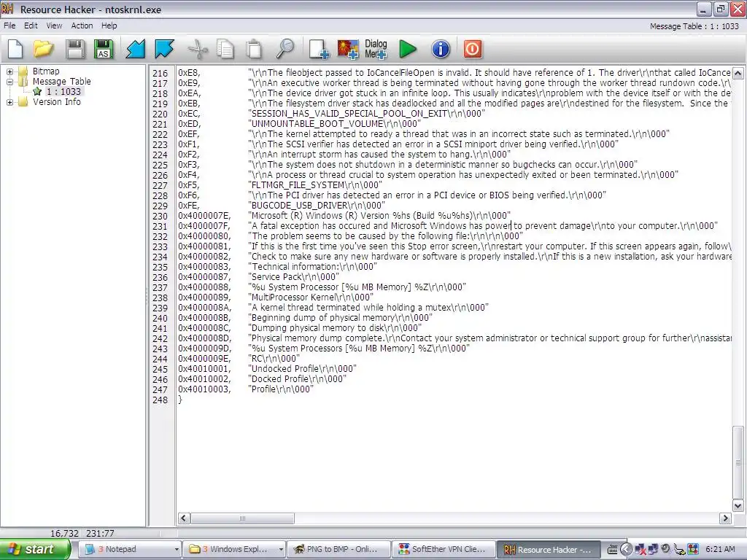
Task: Switch to PNG to BMP taskbar button
Action: pos(338,550)
